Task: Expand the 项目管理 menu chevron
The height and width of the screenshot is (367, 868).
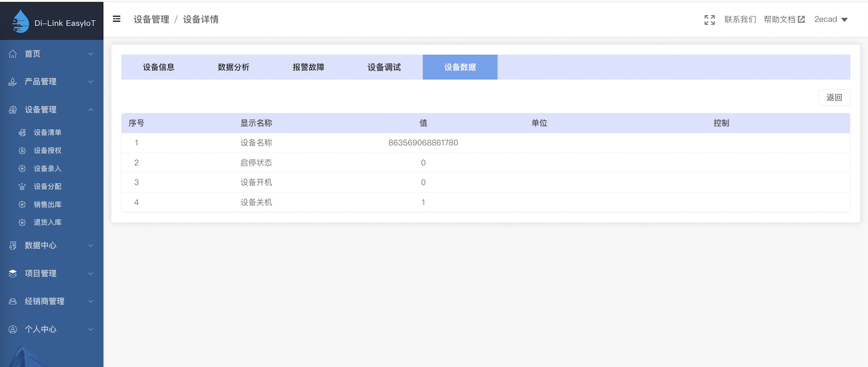Action: tap(91, 274)
